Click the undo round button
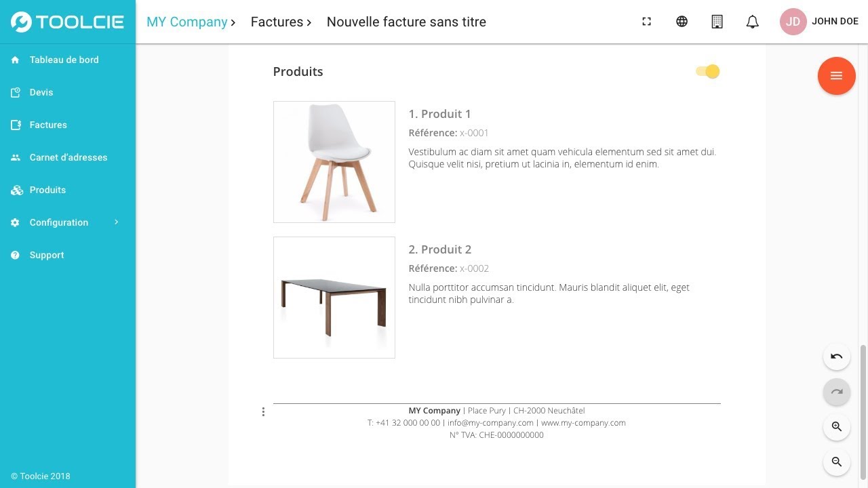Screen dimensions: 868x488 coord(836,357)
